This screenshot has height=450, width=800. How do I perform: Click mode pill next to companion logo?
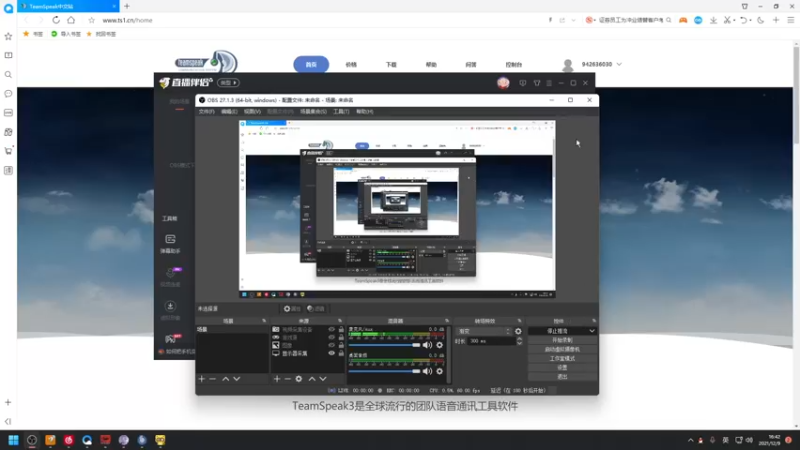click(228, 83)
